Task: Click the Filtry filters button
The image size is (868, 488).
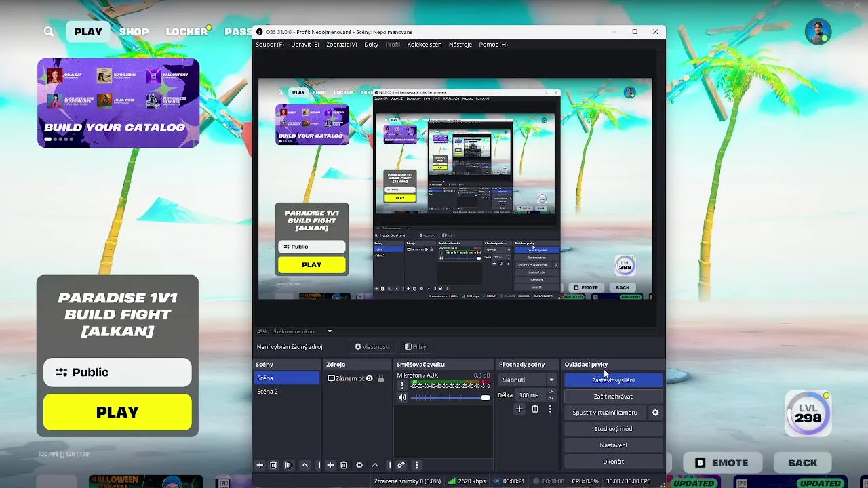Action: tap(416, 346)
